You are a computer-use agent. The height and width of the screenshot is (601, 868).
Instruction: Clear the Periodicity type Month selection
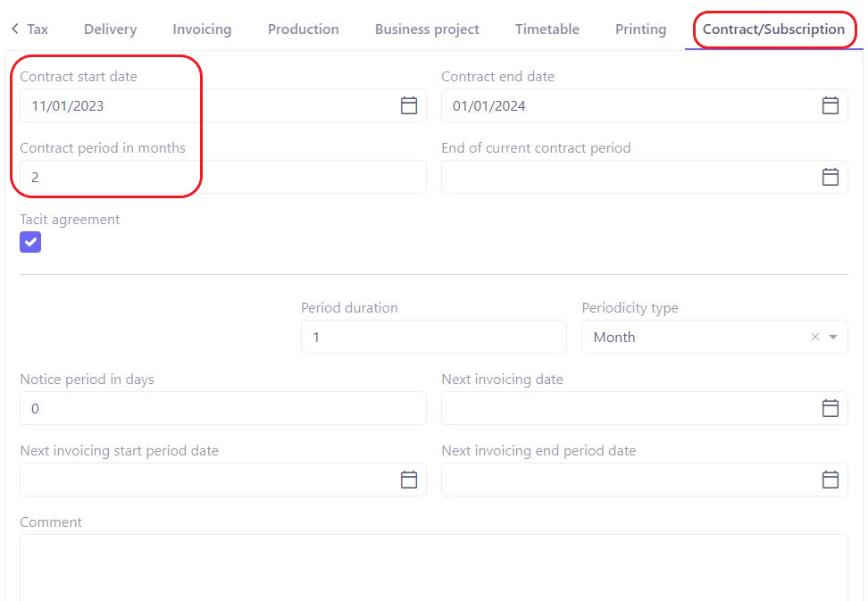[x=814, y=337]
